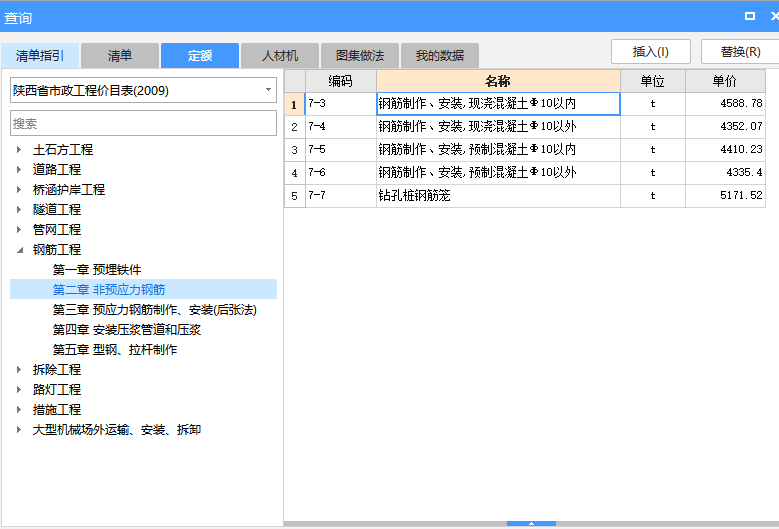Click price cell 5171.52
The width and height of the screenshot is (779, 529).
725,196
